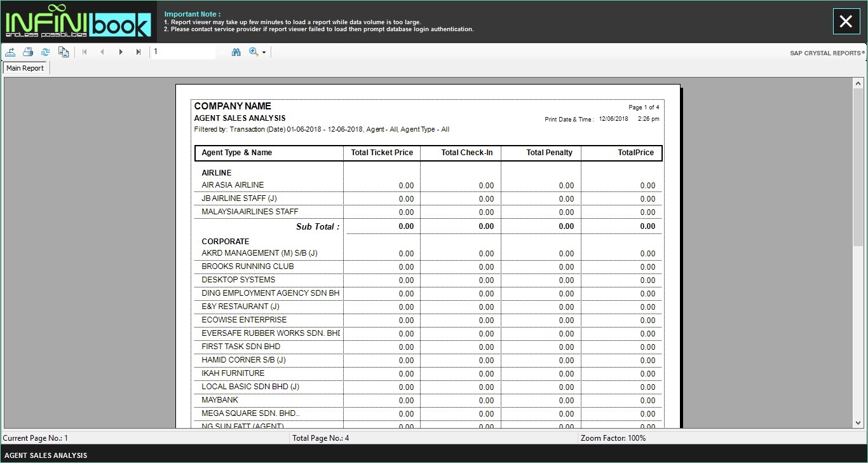Click print date 12/06/2018

pos(613,119)
